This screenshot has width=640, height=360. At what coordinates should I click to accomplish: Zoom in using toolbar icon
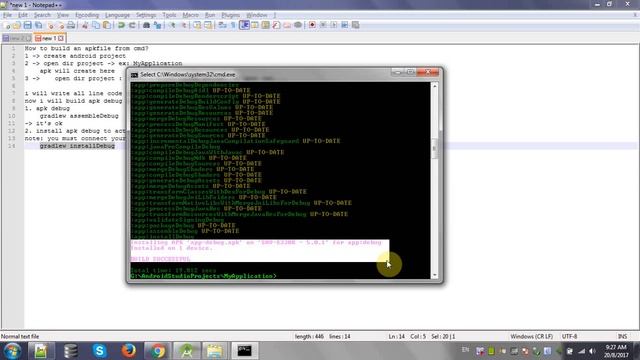173,25
